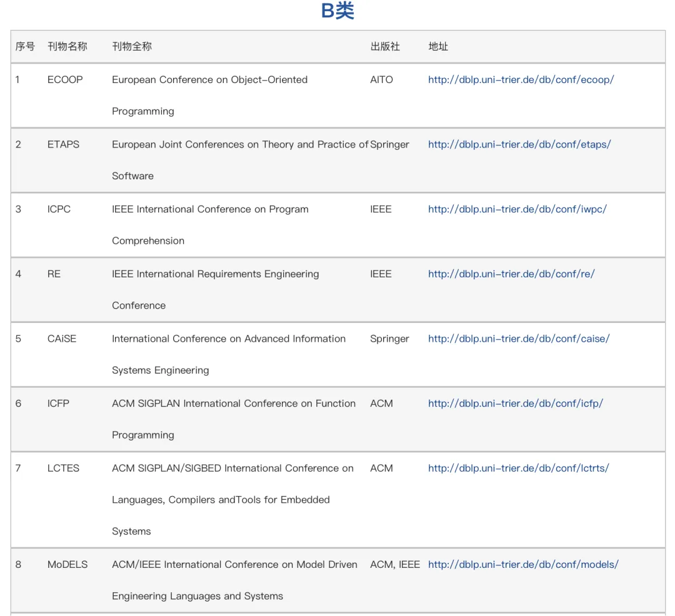The height and width of the screenshot is (616, 675).
Task: Follow the iwpc dblp link for ICPC
Action: click(517, 209)
